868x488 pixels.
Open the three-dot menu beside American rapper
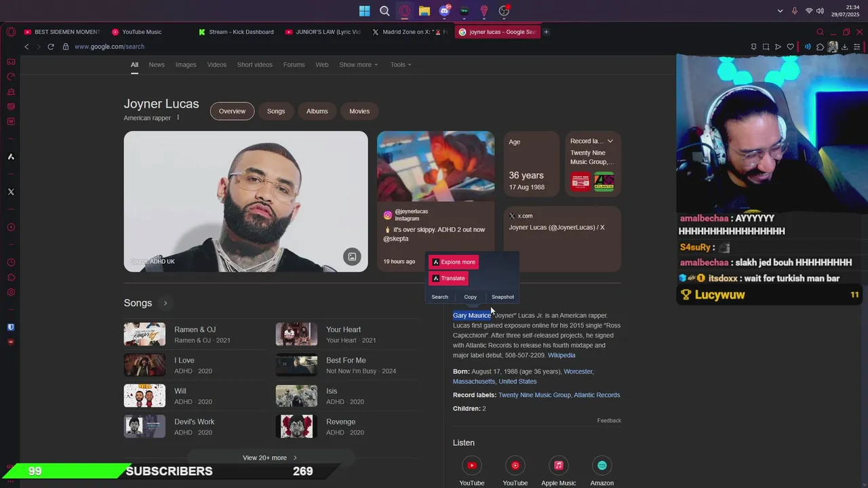178,118
